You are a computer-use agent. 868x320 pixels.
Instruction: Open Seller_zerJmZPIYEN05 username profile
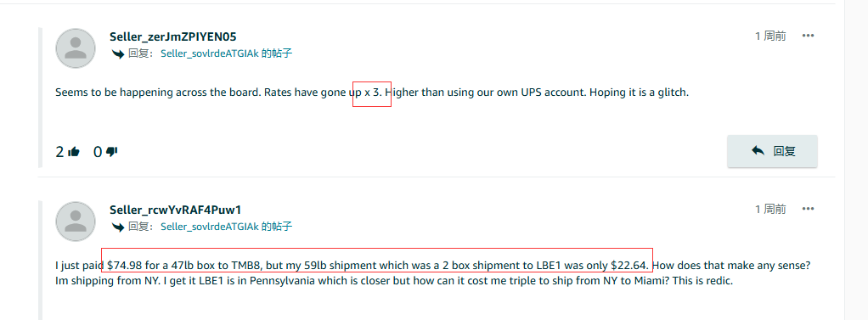point(173,36)
